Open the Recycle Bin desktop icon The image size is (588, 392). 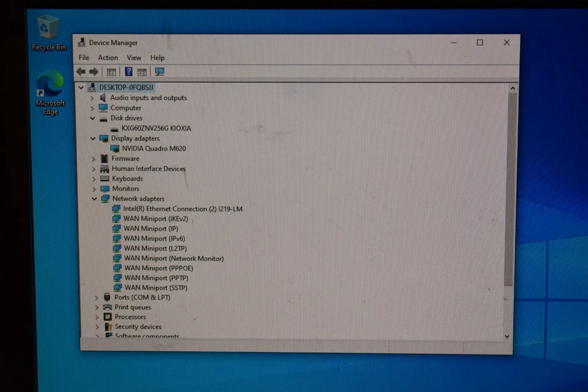48,33
